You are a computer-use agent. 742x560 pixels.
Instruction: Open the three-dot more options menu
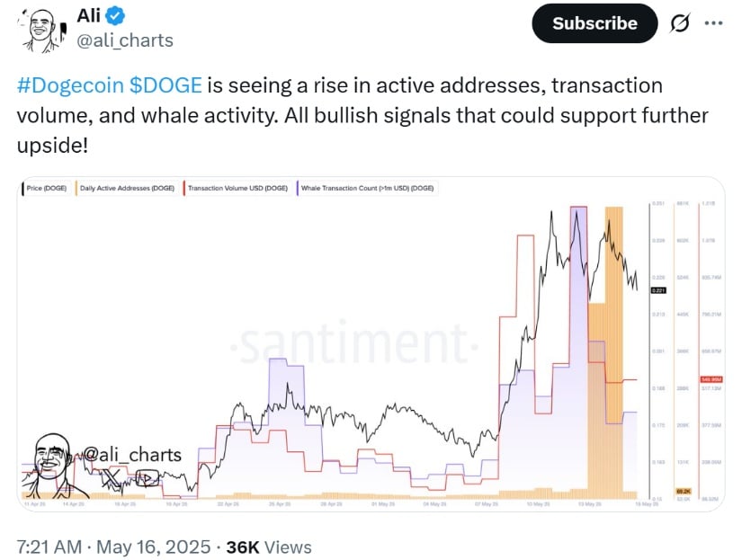[x=714, y=23]
